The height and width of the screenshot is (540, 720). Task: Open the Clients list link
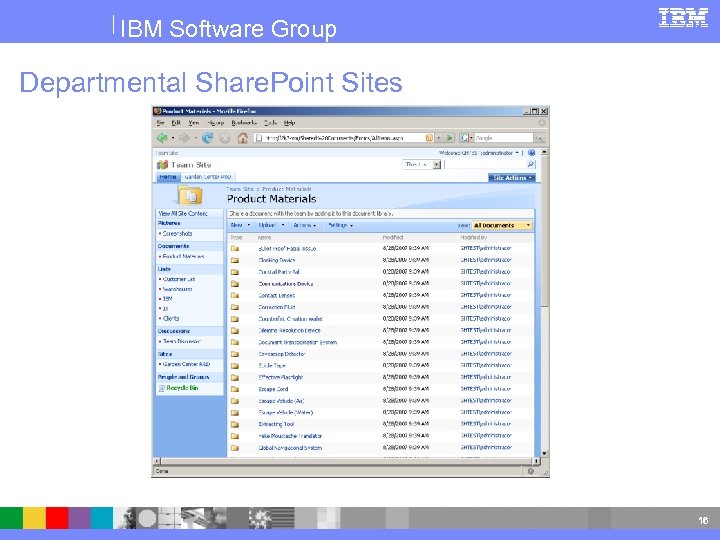pyautogui.click(x=171, y=318)
